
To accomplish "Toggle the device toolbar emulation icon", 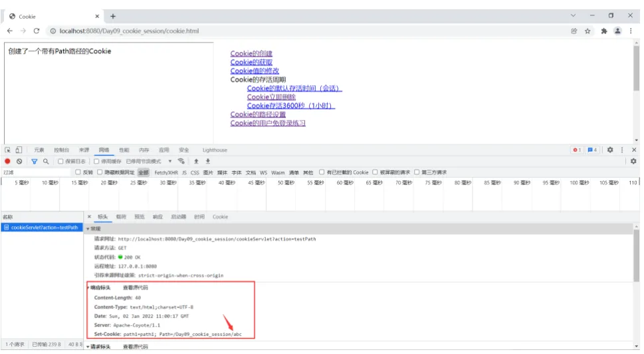I will point(19,150).
